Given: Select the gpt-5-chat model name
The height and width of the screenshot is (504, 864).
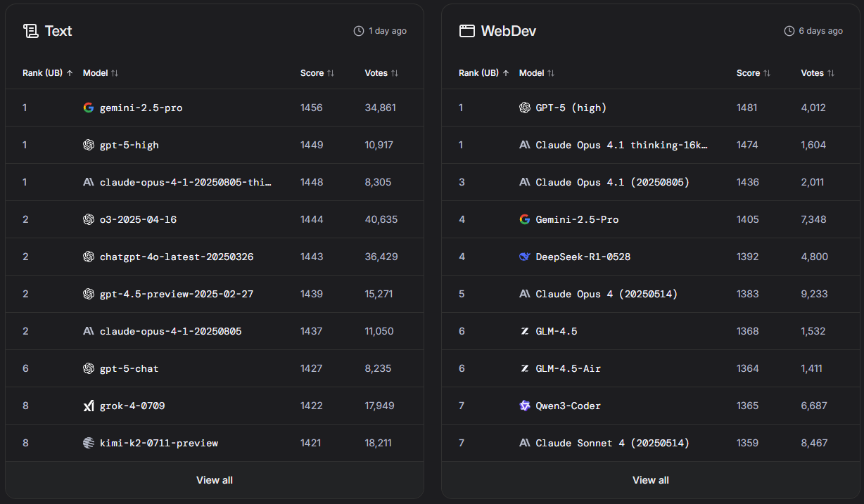Looking at the screenshot, I should coord(129,368).
